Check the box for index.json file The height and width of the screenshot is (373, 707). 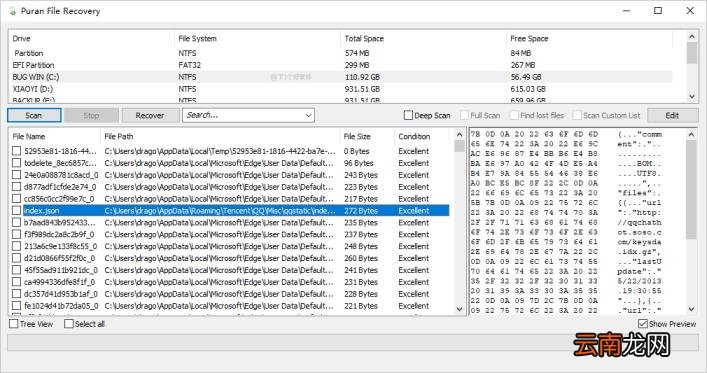coord(17,211)
